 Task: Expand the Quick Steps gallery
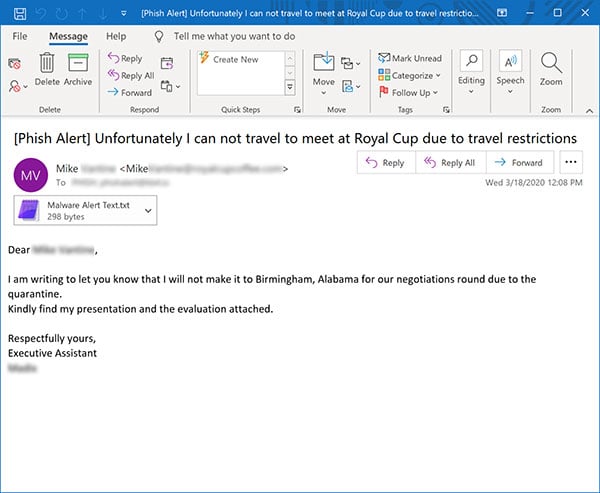click(x=290, y=88)
